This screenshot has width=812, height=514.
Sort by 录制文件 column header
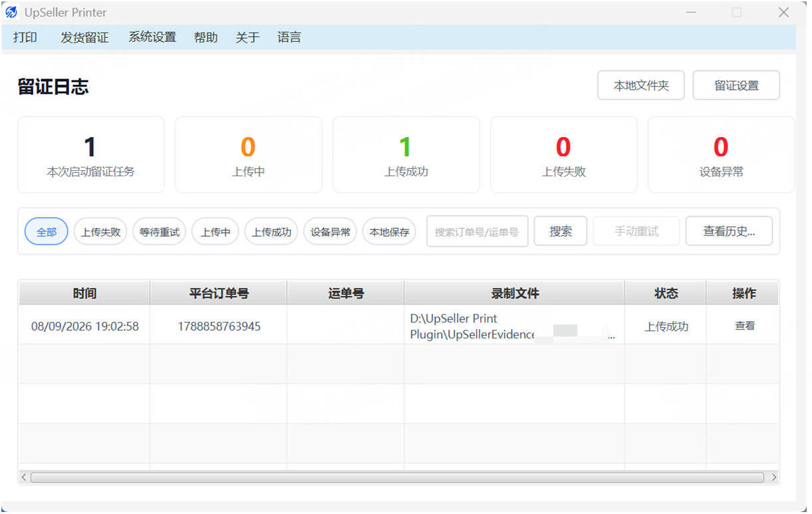point(515,293)
